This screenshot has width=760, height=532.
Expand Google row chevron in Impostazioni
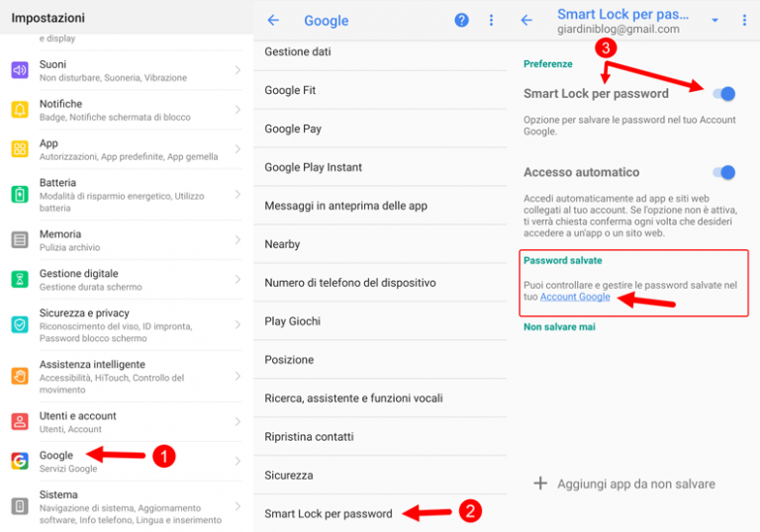[x=237, y=461]
